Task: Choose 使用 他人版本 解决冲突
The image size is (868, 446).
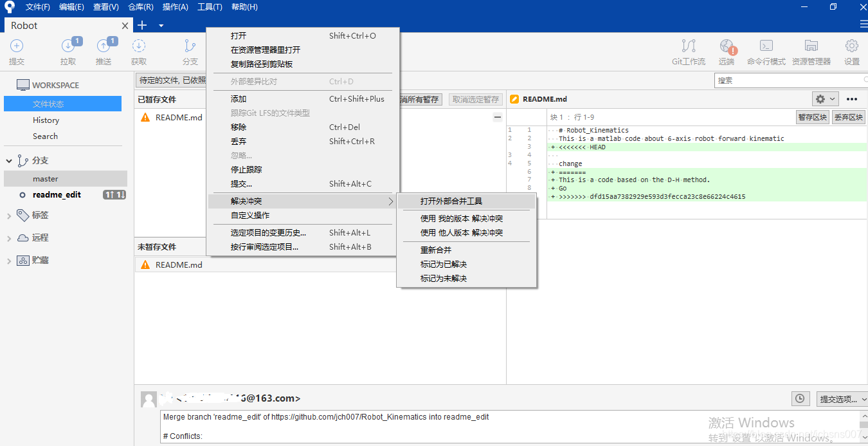Action: [x=467, y=233]
